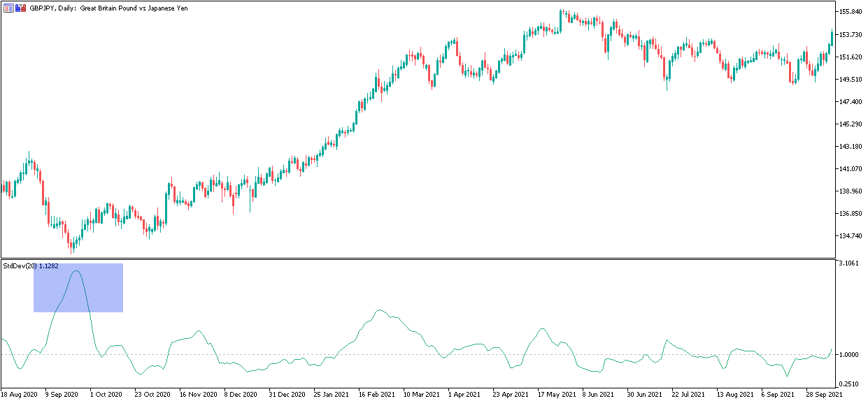Select the 28 Sep 2021 date label
This screenshot has height=401, width=868.
pos(825,395)
